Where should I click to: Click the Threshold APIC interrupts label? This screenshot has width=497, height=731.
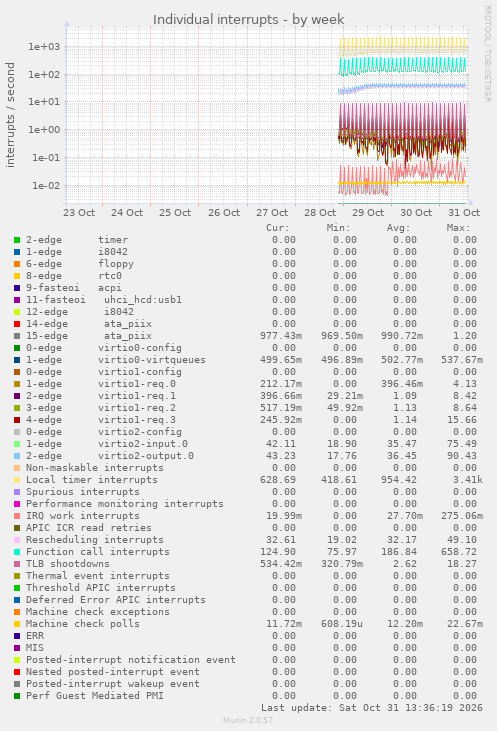pyautogui.click(x=101, y=588)
